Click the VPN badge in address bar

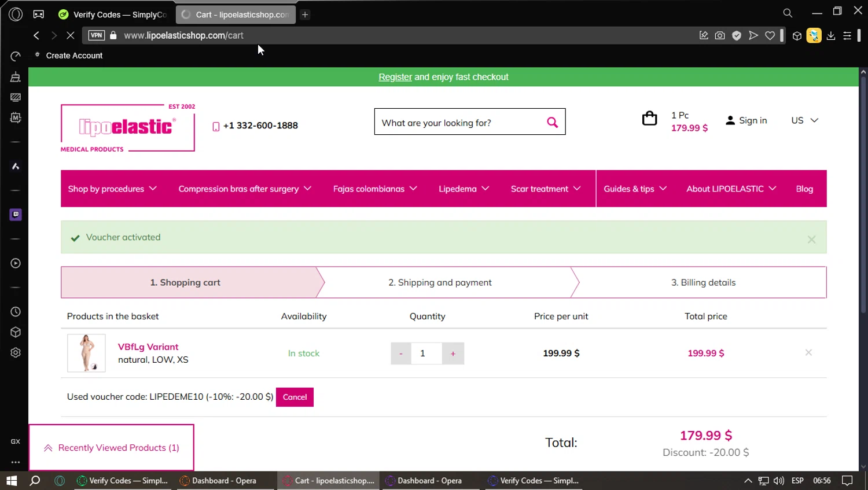pyautogui.click(x=97, y=35)
